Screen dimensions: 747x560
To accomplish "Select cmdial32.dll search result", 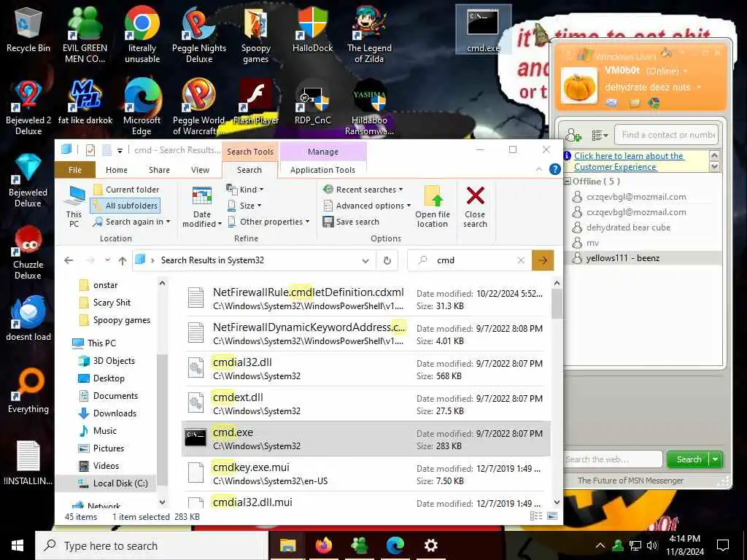I will [x=366, y=368].
